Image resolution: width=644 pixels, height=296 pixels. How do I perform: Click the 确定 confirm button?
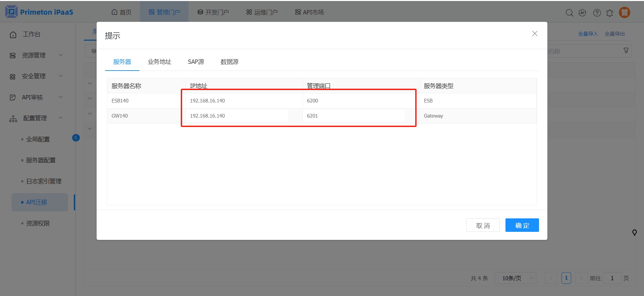522,225
